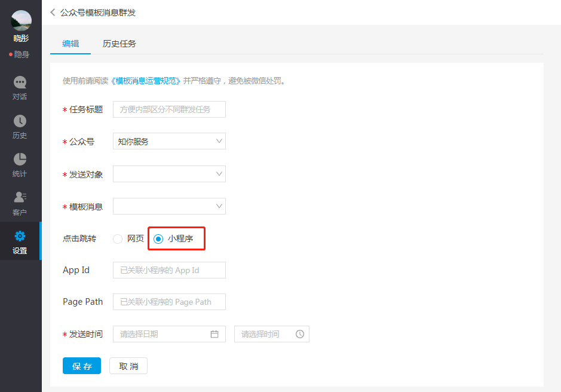Open the 公众号 dropdown showing 知你服务
561x392 pixels.
coord(169,142)
